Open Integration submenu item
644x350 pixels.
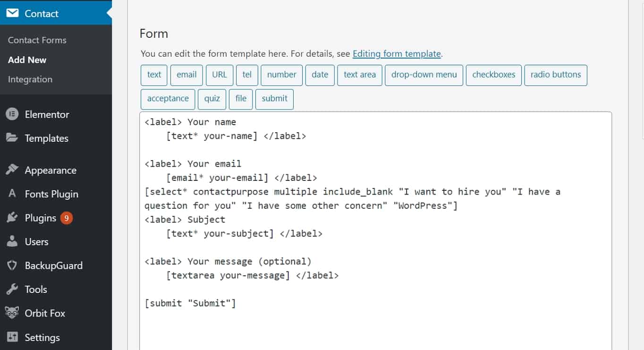pos(30,79)
